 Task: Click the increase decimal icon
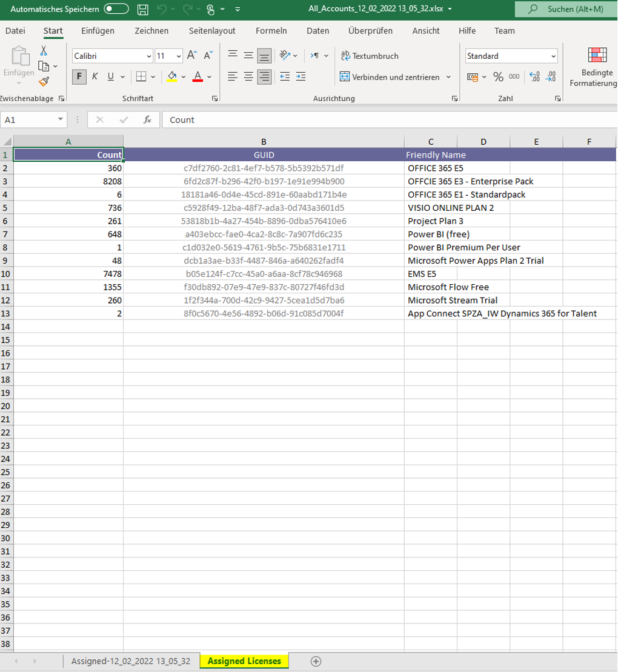(x=535, y=77)
